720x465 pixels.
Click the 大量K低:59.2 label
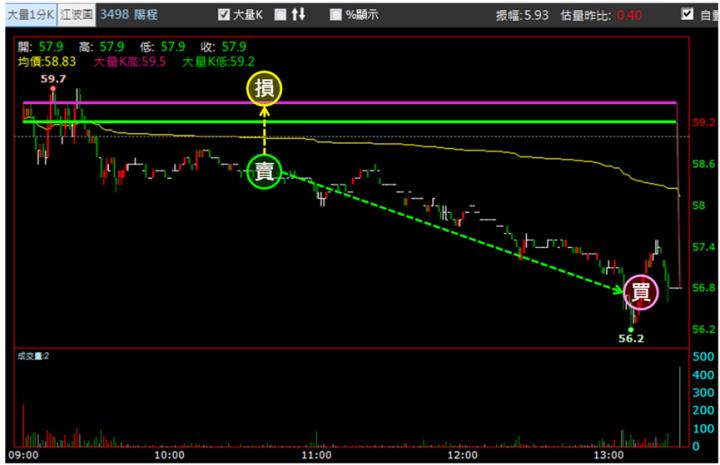[x=218, y=62]
